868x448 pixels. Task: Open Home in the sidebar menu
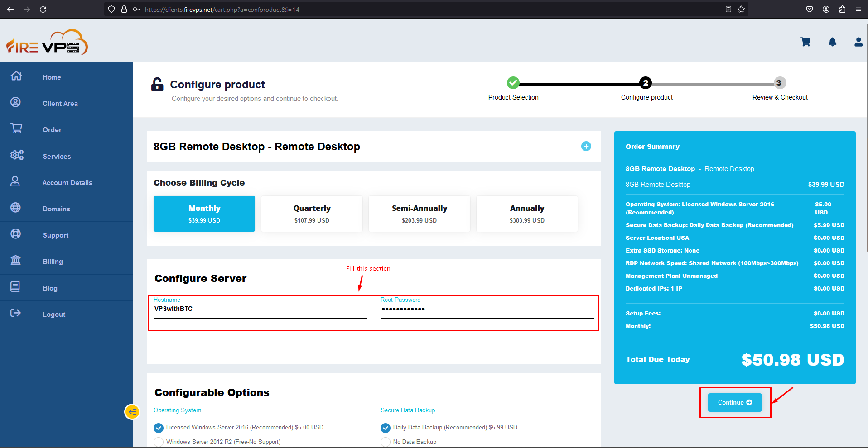coord(52,77)
